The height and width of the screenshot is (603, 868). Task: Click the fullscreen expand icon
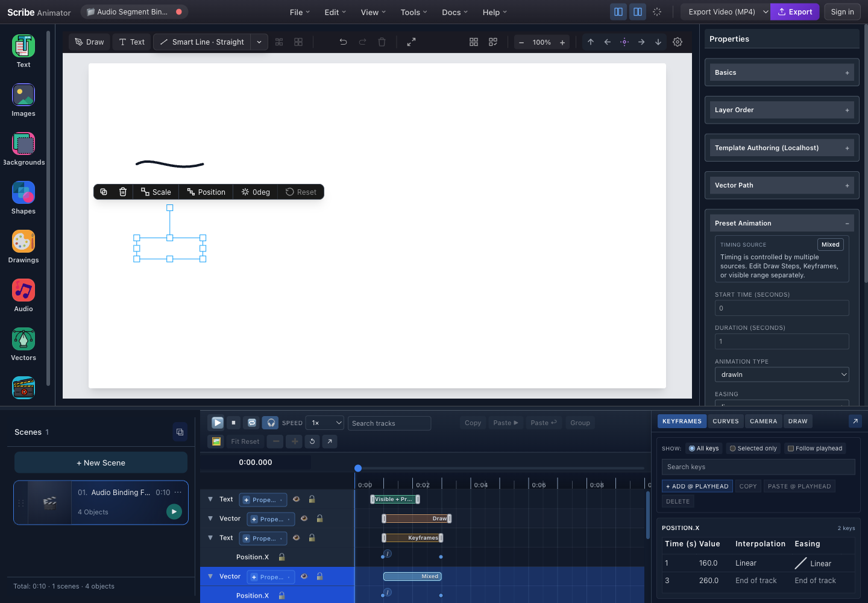(411, 42)
